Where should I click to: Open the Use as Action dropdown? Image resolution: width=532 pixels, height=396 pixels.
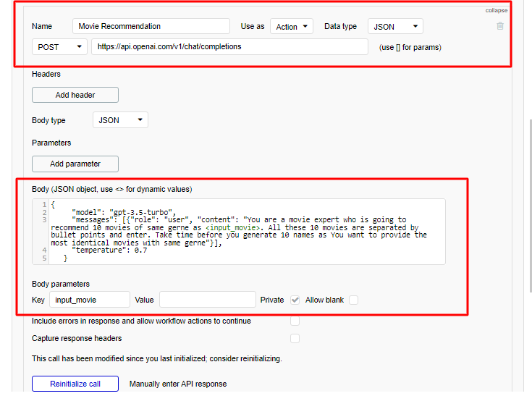(x=292, y=27)
